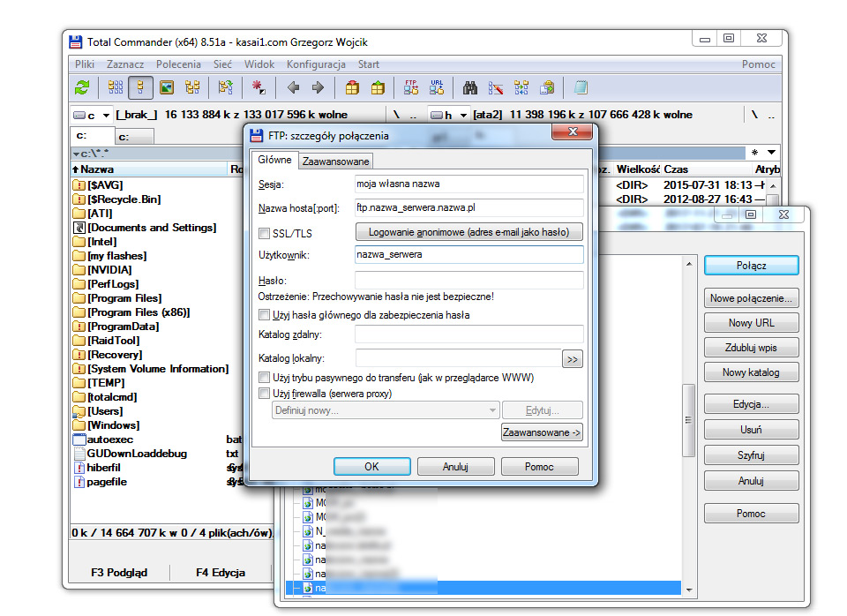Click the Nowy katalog button
This screenshot has width=847, height=616.
(752, 372)
